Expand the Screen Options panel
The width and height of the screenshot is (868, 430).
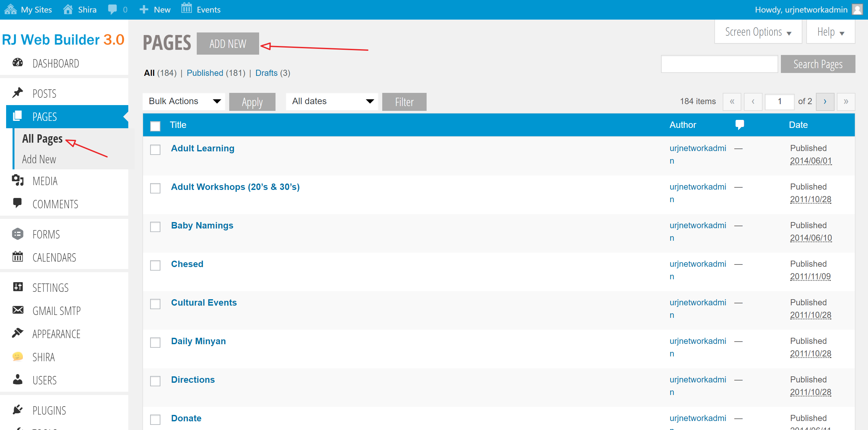tap(758, 32)
